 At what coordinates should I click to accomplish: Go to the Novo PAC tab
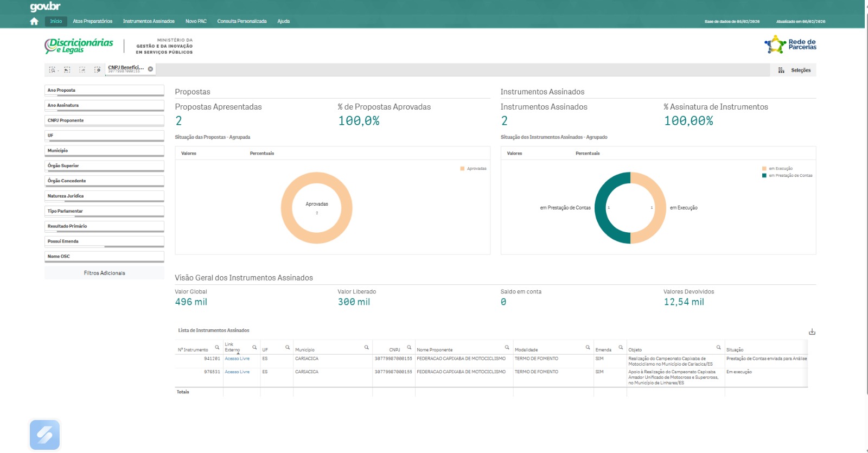196,21
